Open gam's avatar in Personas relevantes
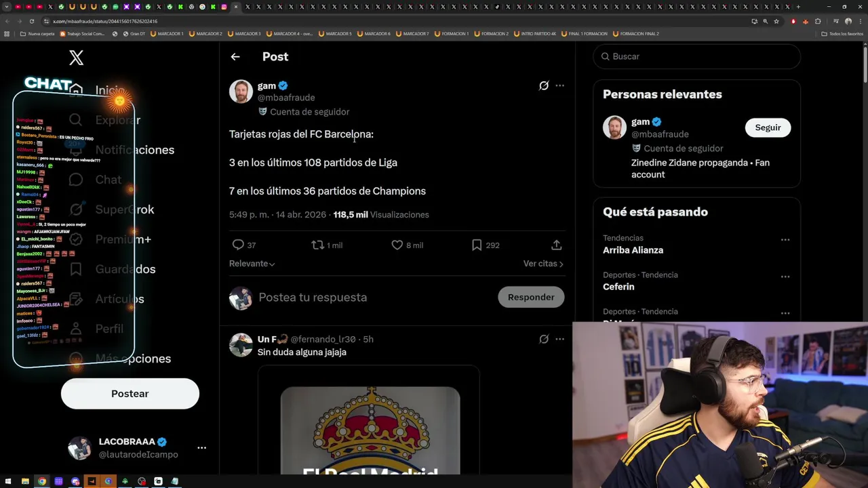Screen dimensions: 868x488 pos(614,127)
